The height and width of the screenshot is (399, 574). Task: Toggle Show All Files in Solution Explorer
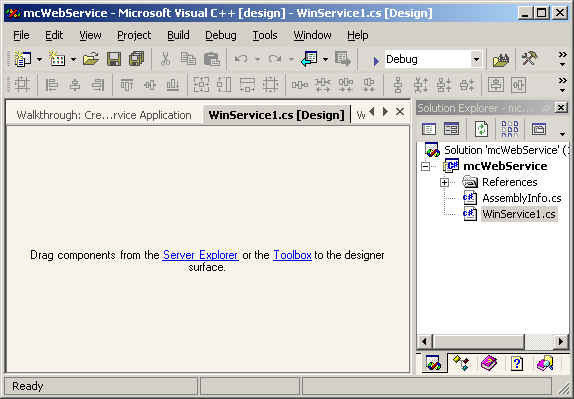point(510,129)
